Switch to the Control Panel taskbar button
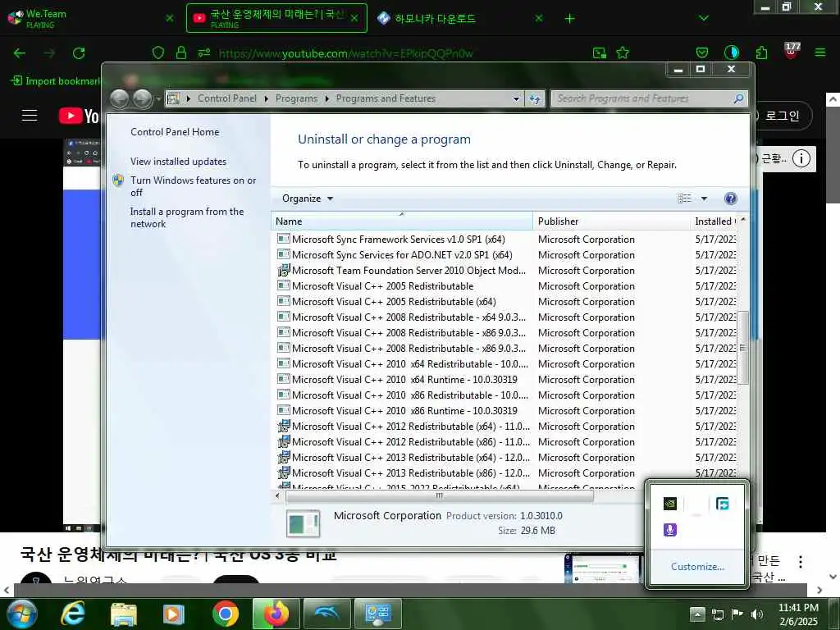This screenshot has height=630, width=840. 377,614
